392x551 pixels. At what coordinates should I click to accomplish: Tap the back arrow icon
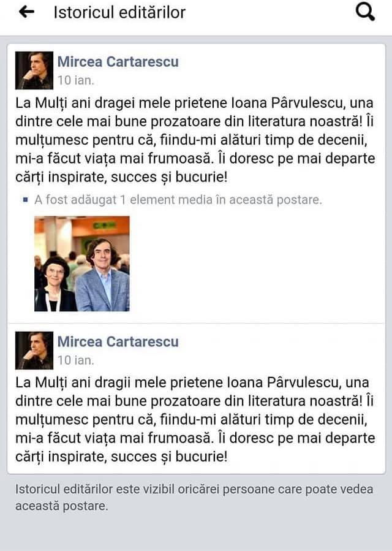tap(27, 12)
